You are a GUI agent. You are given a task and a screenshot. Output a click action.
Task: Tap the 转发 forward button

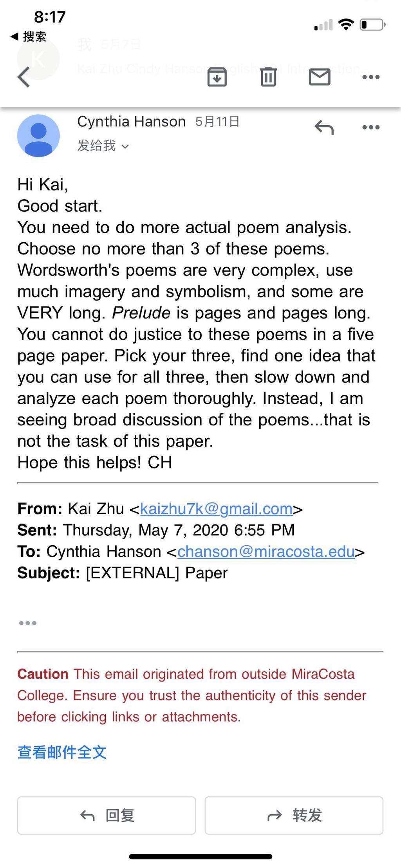pyautogui.click(x=294, y=816)
